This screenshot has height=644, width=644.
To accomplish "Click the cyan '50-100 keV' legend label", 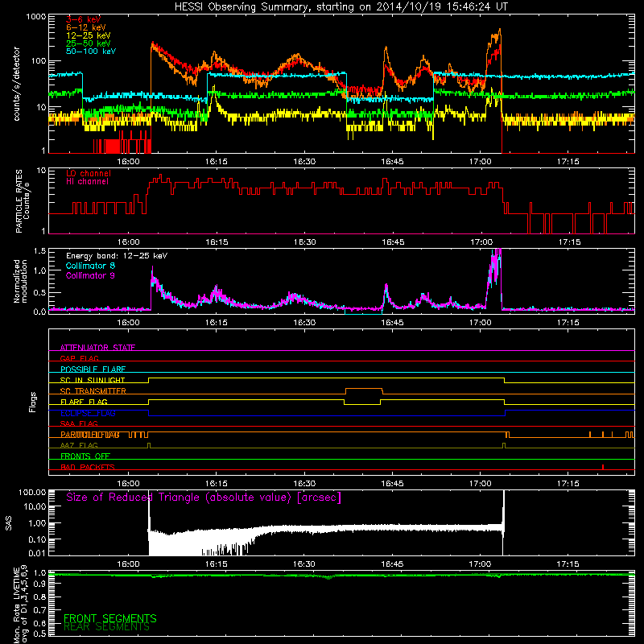I will [90, 52].
